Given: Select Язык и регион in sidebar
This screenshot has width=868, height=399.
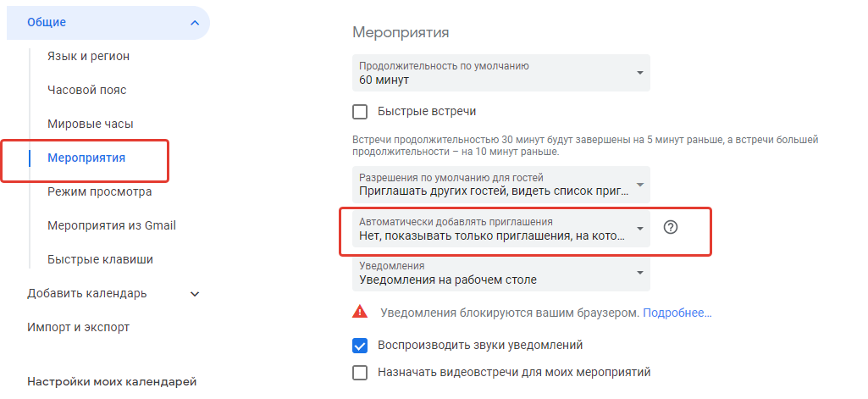Looking at the screenshot, I should click(x=88, y=56).
